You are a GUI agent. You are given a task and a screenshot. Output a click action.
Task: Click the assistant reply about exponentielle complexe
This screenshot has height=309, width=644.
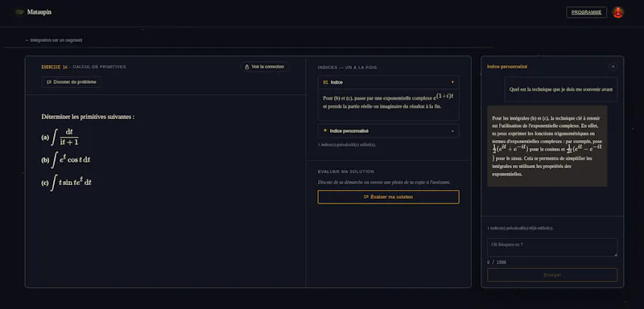(547, 146)
